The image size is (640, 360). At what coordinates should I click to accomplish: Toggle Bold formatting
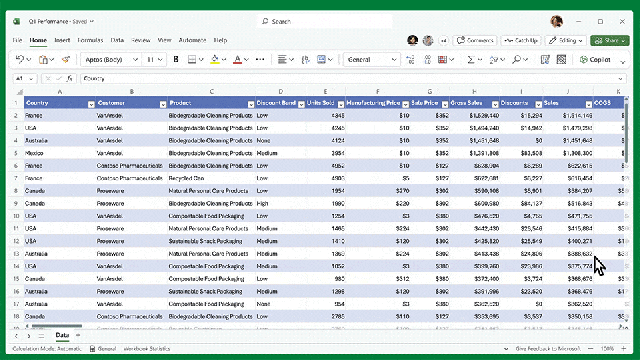pos(176,60)
